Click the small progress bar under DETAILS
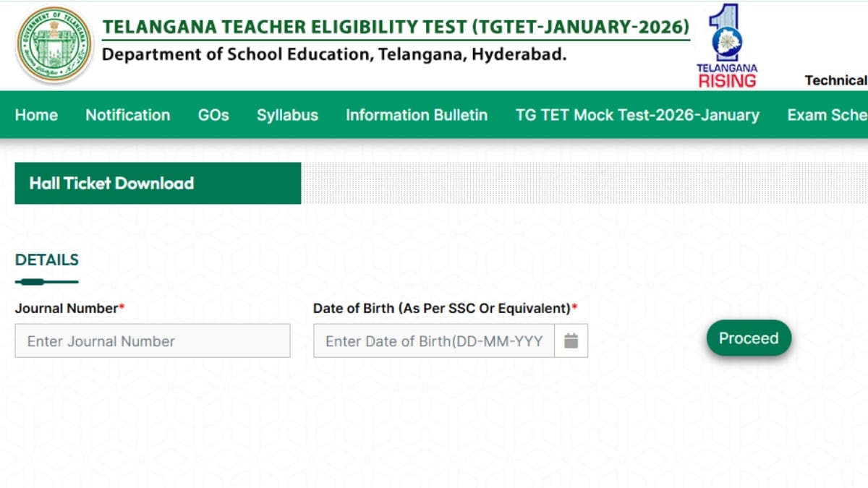Viewport: 868px width, 488px height. coord(46,281)
